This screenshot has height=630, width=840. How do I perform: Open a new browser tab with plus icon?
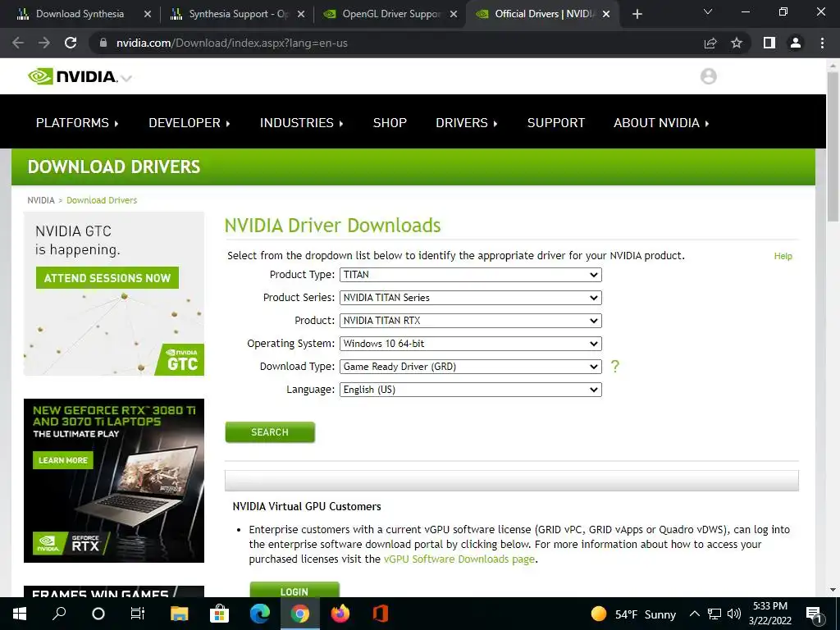click(637, 14)
